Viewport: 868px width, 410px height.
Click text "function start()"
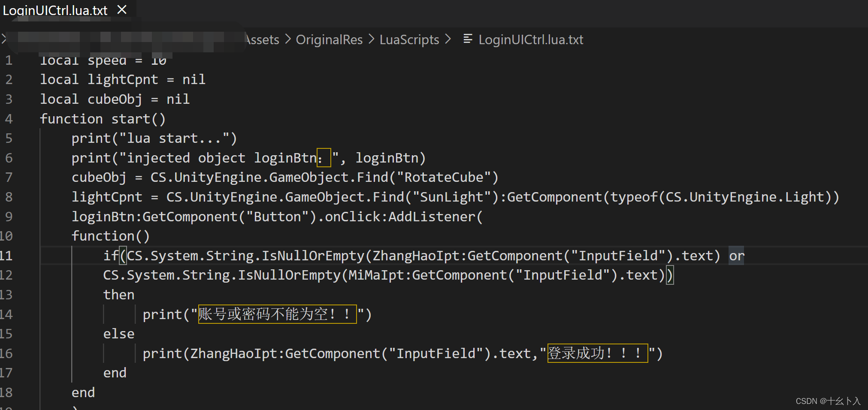pos(103,119)
